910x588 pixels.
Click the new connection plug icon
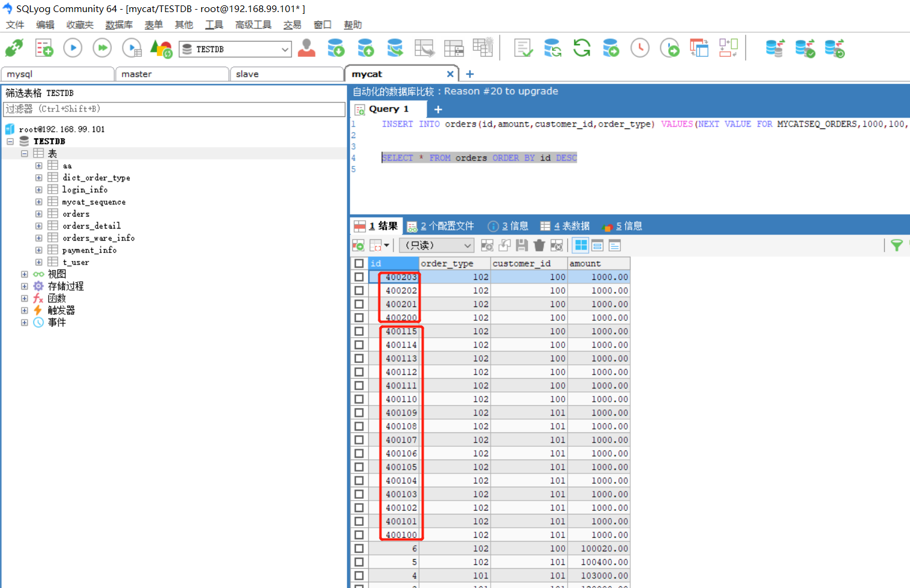click(x=14, y=48)
